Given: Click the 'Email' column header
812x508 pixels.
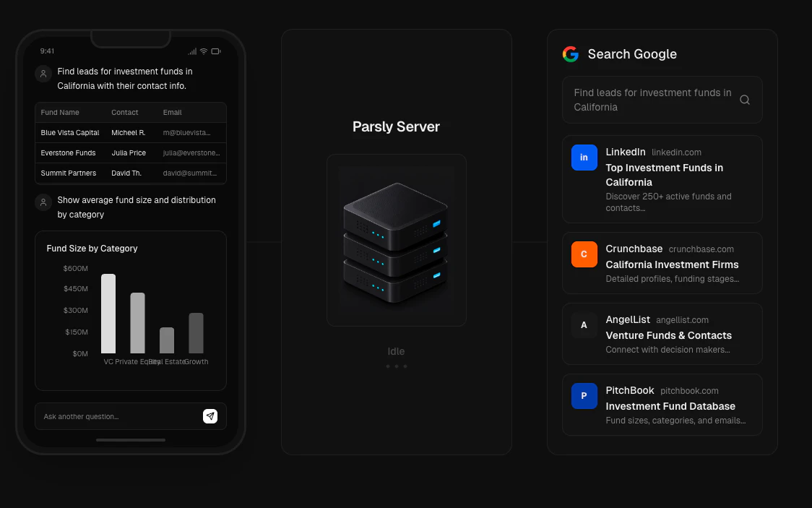Looking at the screenshot, I should coord(172,113).
